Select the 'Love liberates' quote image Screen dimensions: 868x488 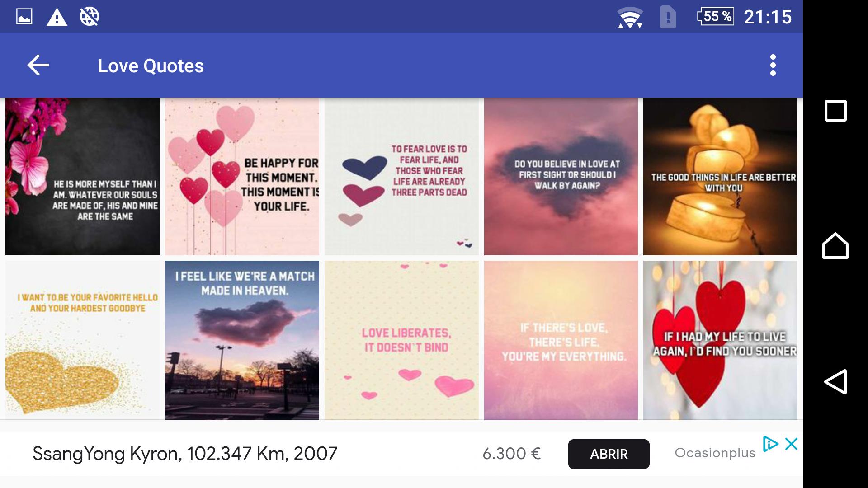point(401,340)
